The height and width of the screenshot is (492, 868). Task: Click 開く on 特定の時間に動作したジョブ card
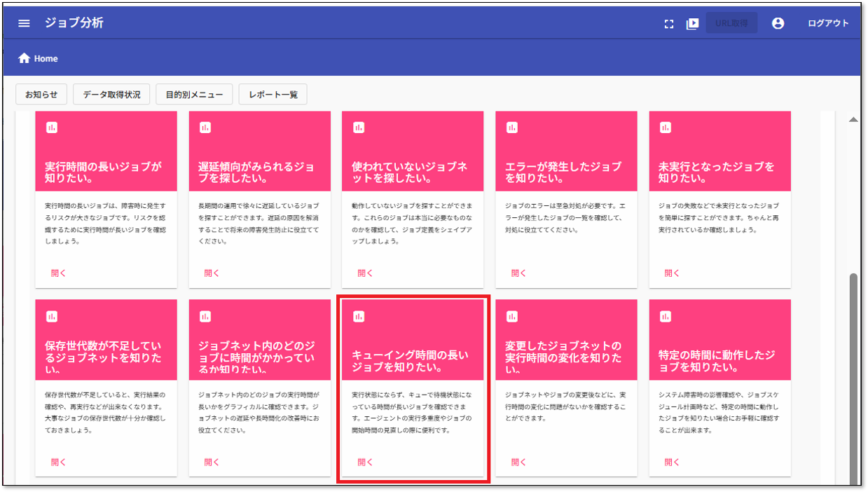pyautogui.click(x=673, y=463)
